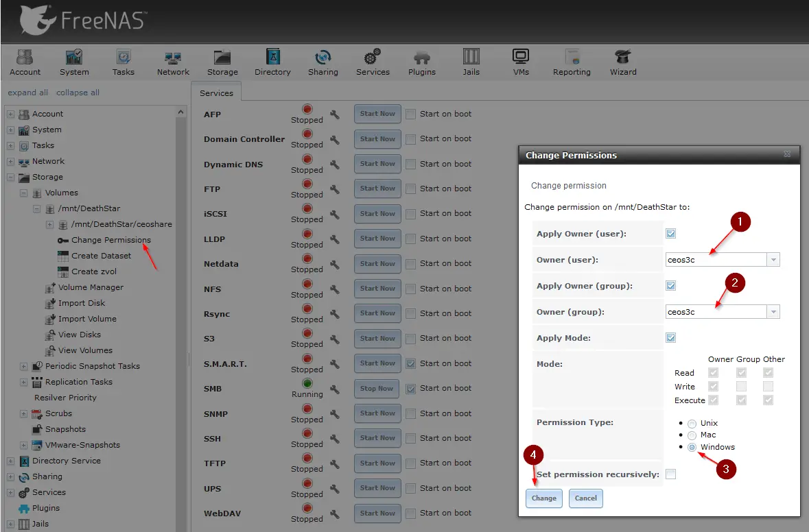Open the Jails toolbar icon
This screenshot has height=532, width=809.
[x=471, y=62]
